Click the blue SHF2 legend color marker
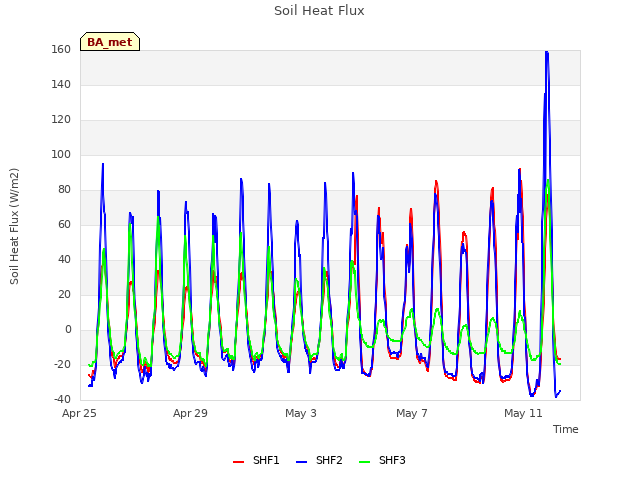This screenshot has height=480, width=640. [x=301, y=462]
